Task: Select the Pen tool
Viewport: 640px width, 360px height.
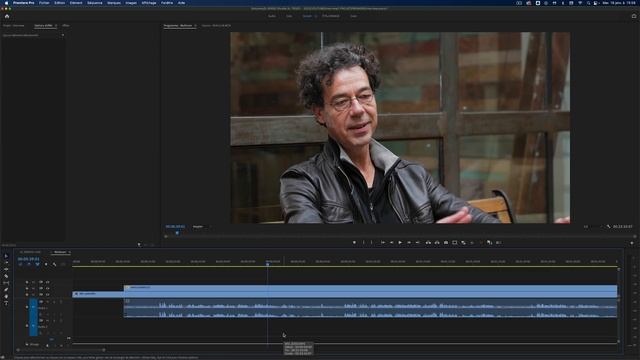Action: [6, 289]
